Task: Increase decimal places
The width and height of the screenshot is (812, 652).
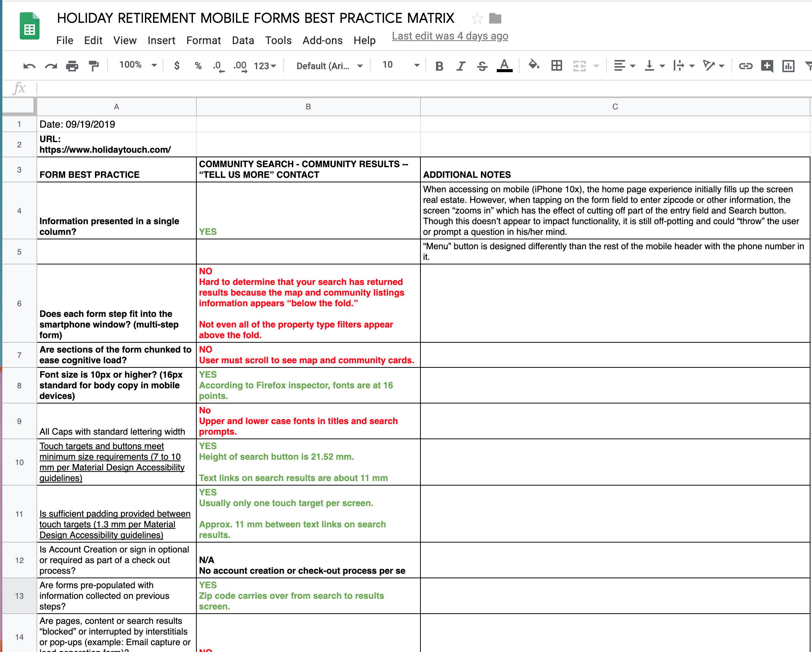Action: coord(240,66)
